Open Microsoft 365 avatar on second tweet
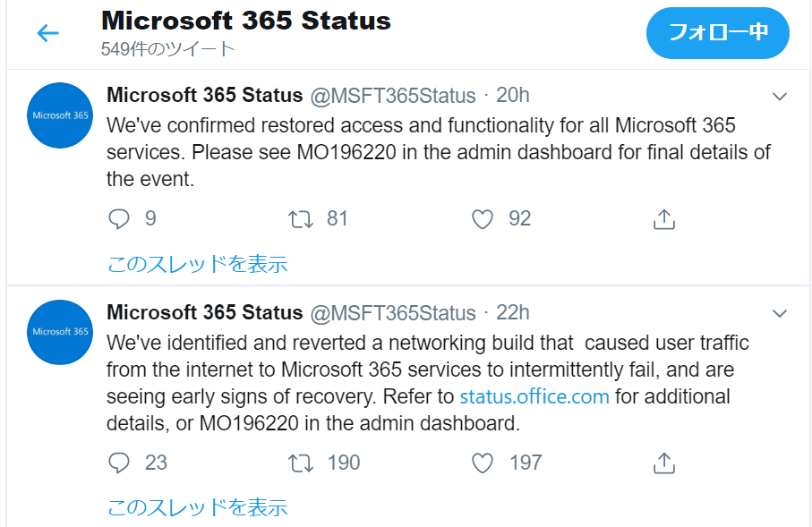Screen dimensions: 812x527 pos(60,332)
